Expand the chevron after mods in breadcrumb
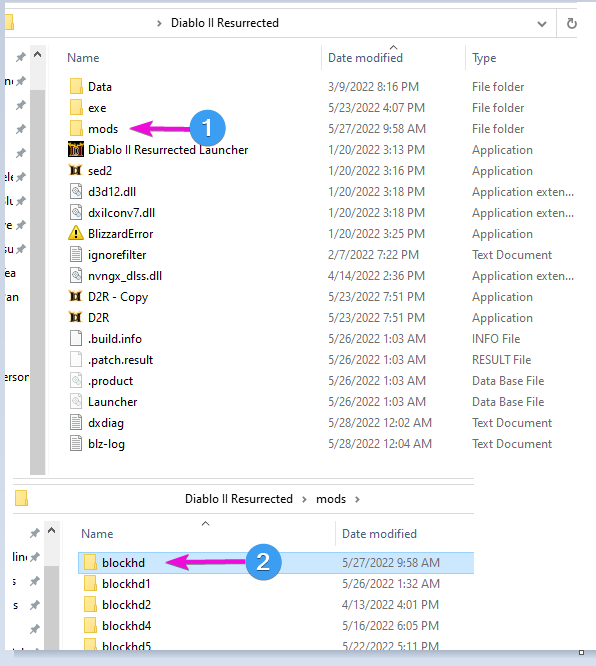 [x=357, y=499]
